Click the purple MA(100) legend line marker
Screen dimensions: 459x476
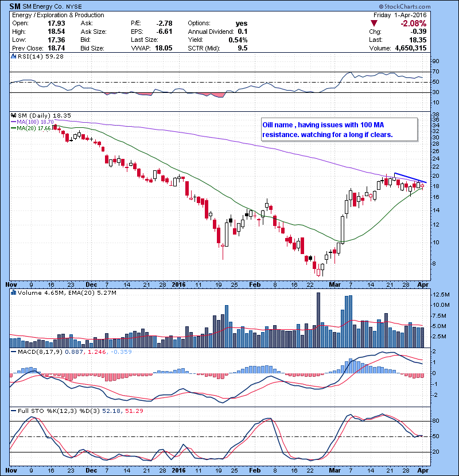(x=14, y=122)
